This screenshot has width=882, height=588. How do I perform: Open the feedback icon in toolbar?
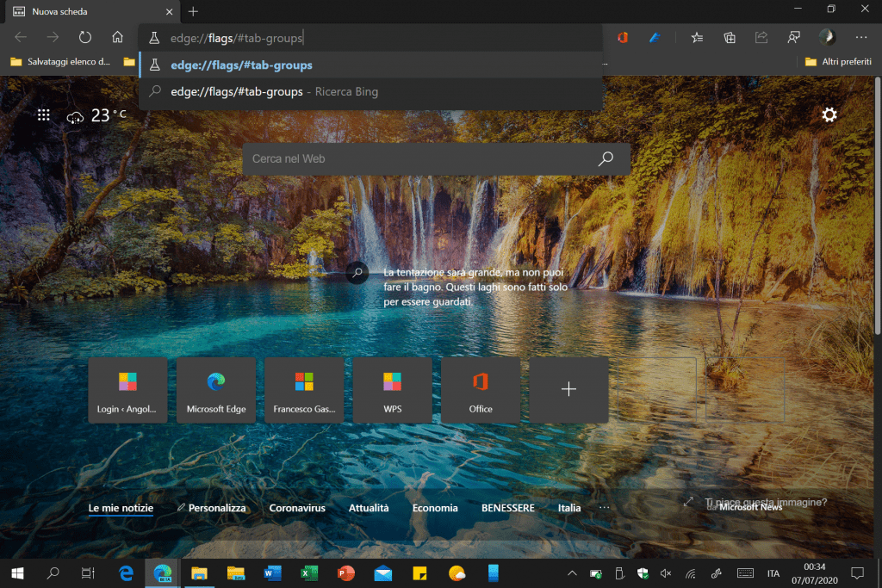coord(793,38)
